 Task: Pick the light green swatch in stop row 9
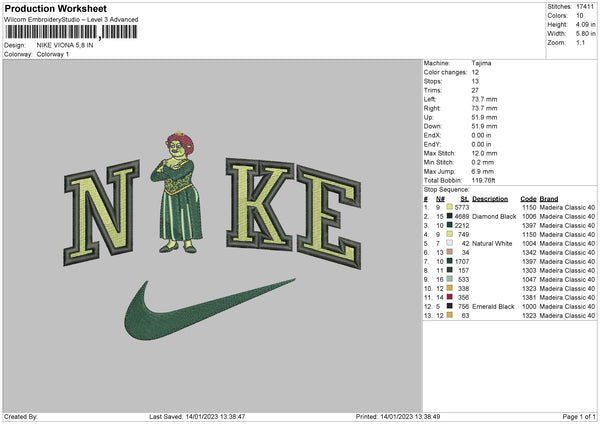tap(450, 279)
